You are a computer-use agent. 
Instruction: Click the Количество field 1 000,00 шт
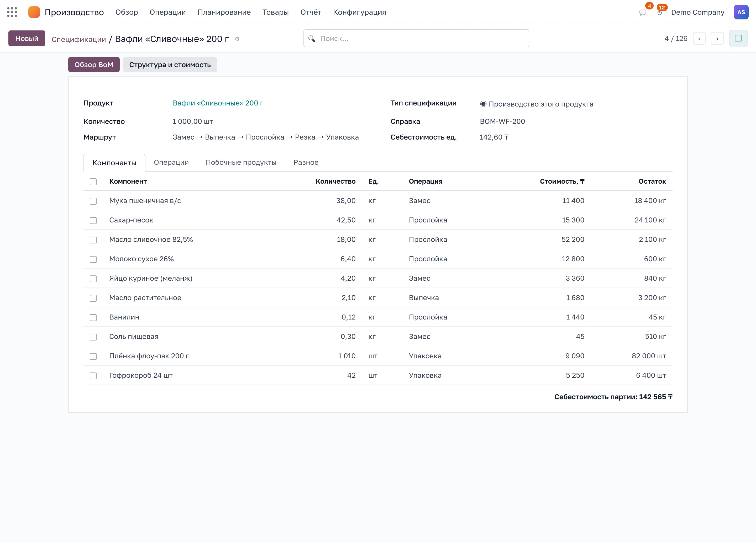point(192,121)
